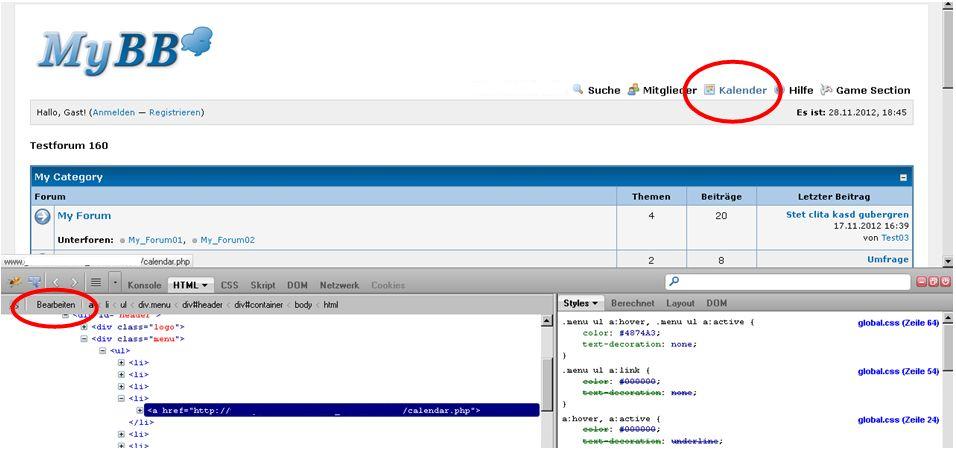956x449 pixels.
Task: Go back with Firebug's left arrow icon
Action: (55, 282)
